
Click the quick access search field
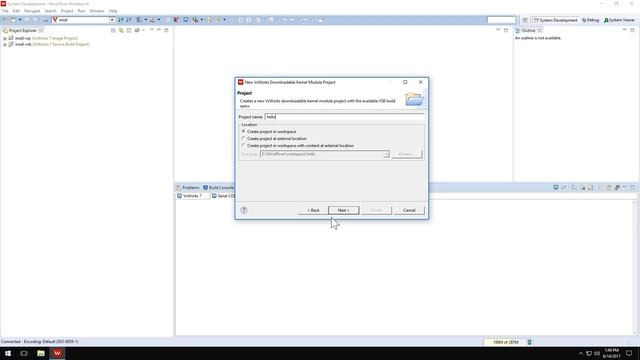501,20
